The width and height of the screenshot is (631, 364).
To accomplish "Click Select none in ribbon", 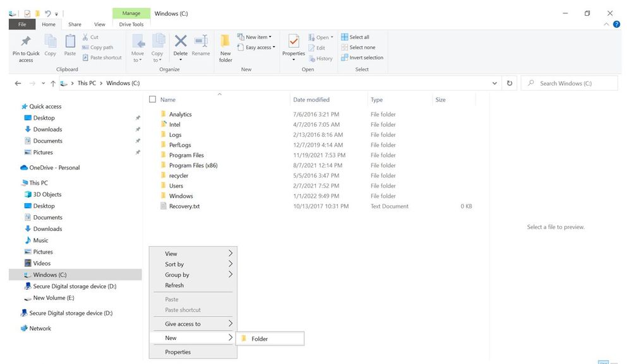I will tap(358, 47).
